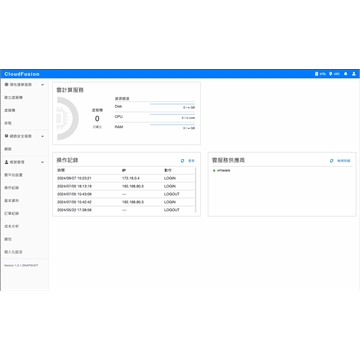Viewport: 360px width, 360px height.
Task: Refresh the 操作記錄 panel
Action: pyautogui.click(x=182, y=161)
